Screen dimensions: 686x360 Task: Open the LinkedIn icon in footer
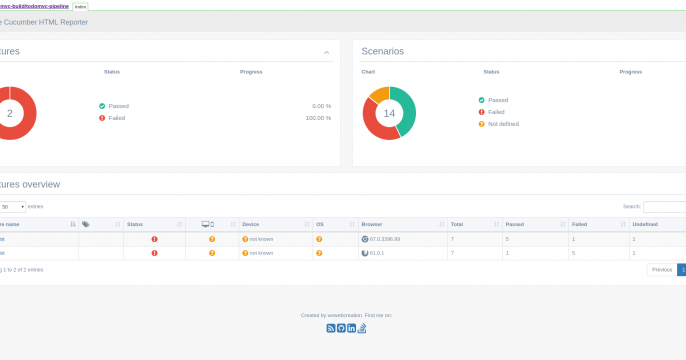[351, 328]
